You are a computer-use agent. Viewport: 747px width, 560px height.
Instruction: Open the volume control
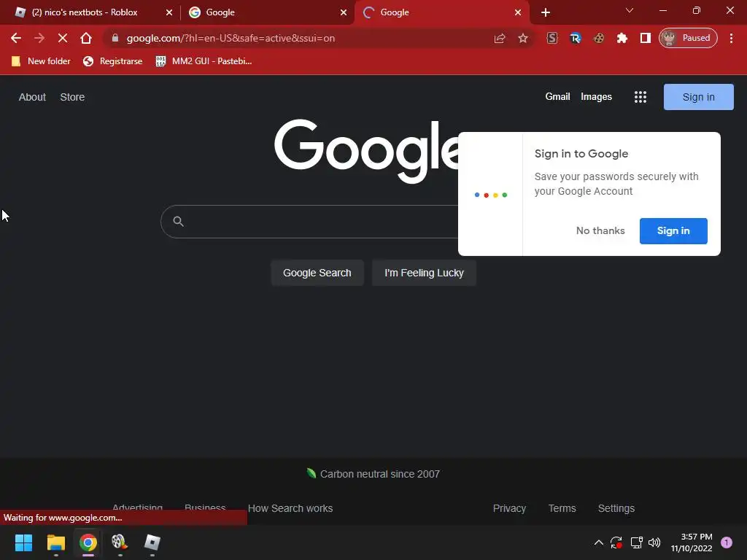[x=654, y=542]
